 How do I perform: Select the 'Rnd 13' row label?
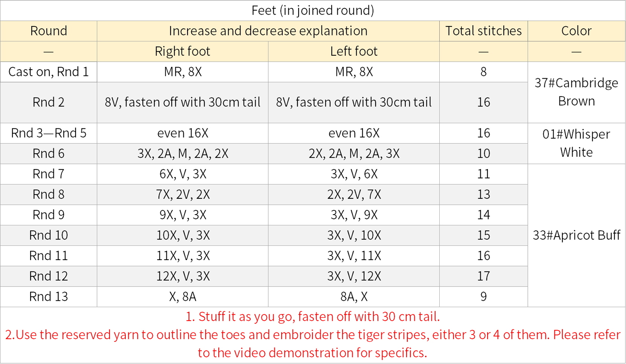49,297
